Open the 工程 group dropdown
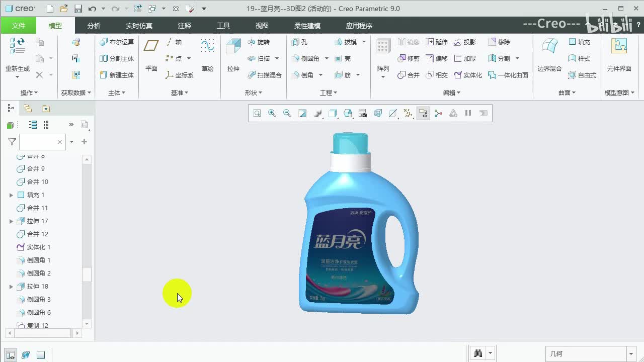Screen dimensions: 644x362 click(x=329, y=93)
